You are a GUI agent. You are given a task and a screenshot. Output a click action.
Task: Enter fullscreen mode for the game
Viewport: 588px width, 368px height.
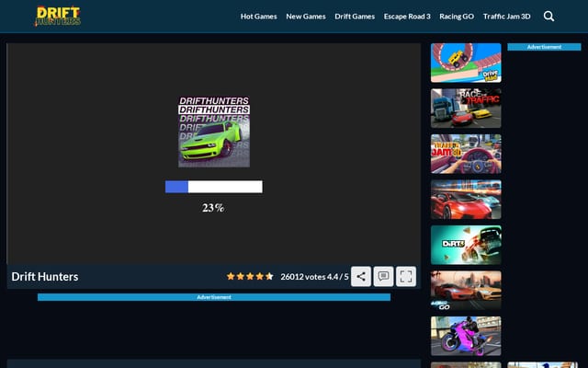[406, 276]
